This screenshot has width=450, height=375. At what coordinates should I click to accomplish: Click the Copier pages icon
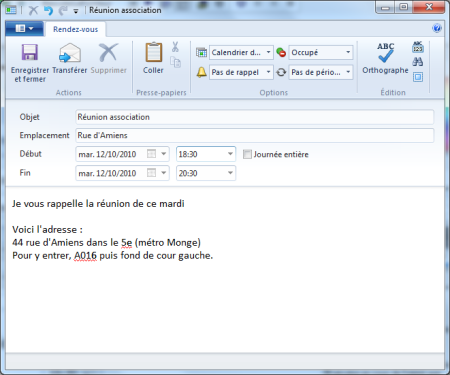click(x=175, y=62)
